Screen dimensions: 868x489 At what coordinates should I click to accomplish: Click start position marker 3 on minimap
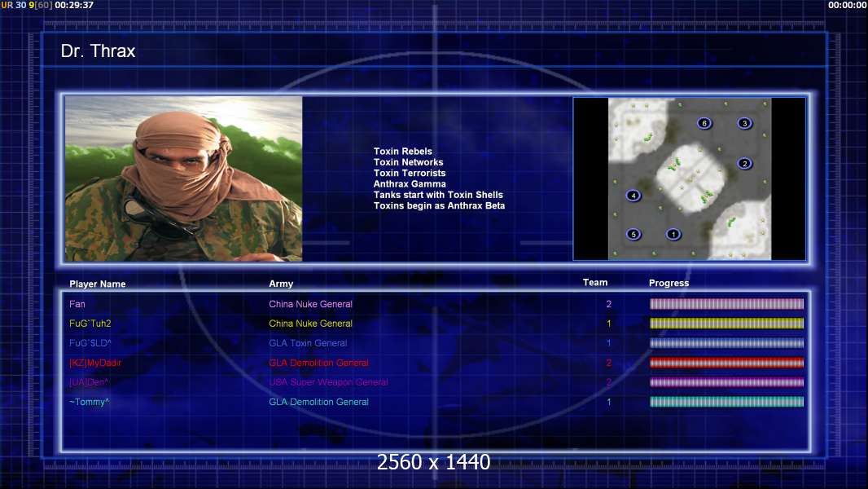744,123
